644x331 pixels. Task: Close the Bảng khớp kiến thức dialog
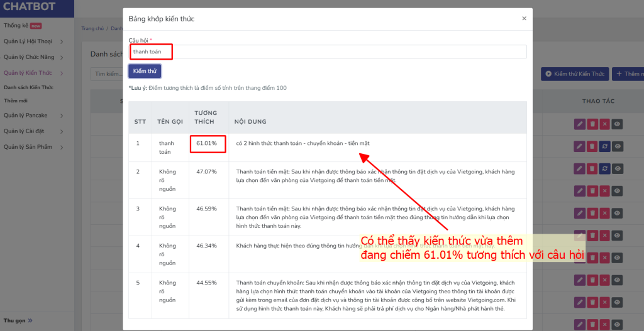[x=524, y=19]
